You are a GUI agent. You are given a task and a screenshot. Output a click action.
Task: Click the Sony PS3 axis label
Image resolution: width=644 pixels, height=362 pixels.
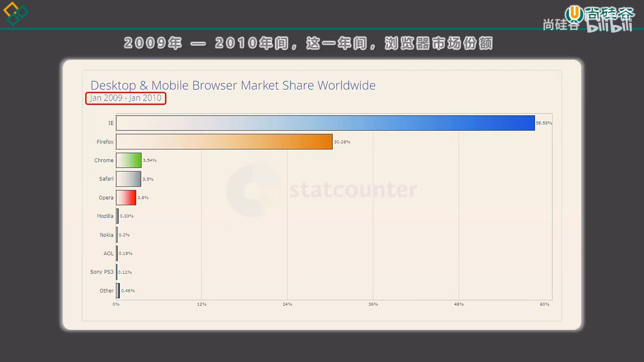102,272
